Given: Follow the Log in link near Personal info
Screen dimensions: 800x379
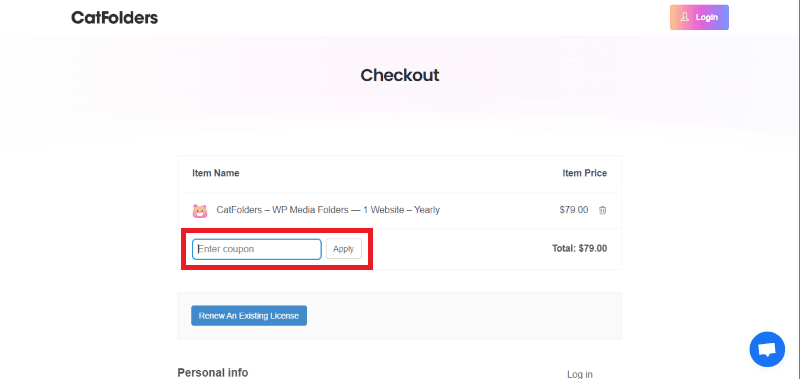Looking at the screenshot, I should tap(580, 374).
